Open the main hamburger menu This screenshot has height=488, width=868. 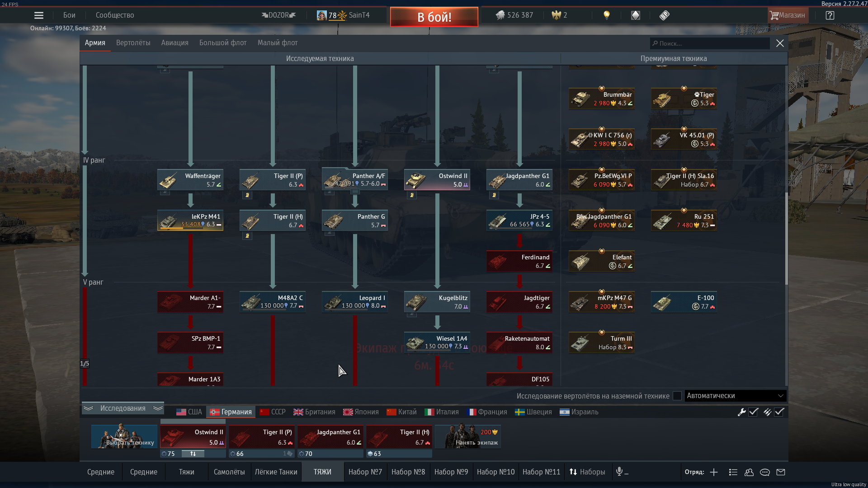pyautogui.click(x=39, y=15)
